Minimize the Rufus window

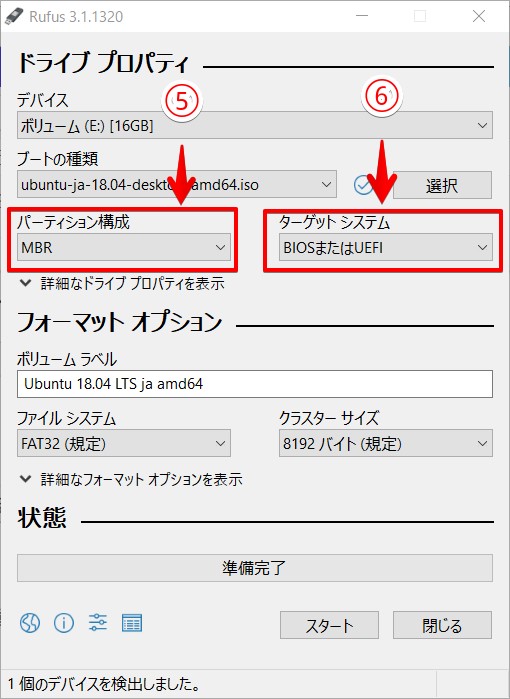coord(362,16)
